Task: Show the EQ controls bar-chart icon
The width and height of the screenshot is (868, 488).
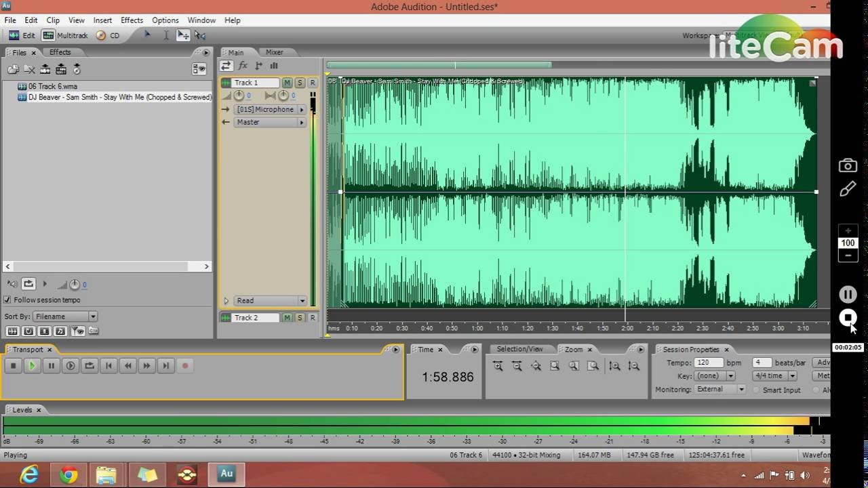Action: (274, 66)
